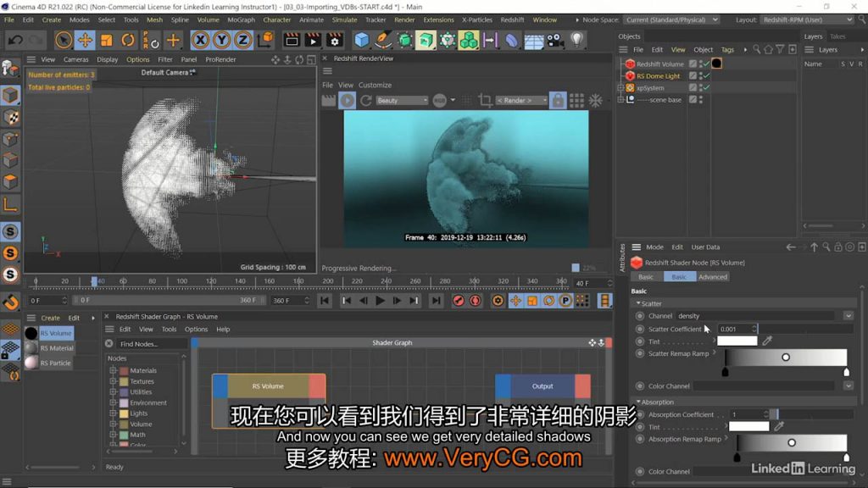This screenshot has height=488, width=868.
Task: Click the Render View clapperboard icon
Action: click(x=292, y=40)
